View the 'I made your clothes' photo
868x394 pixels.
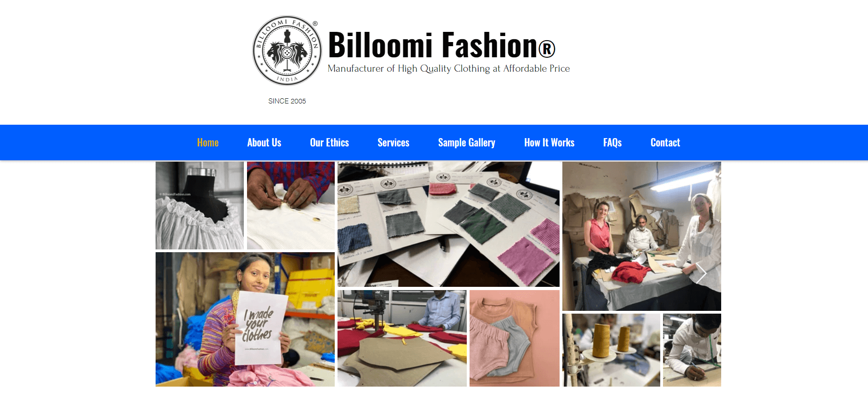point(245,319)
